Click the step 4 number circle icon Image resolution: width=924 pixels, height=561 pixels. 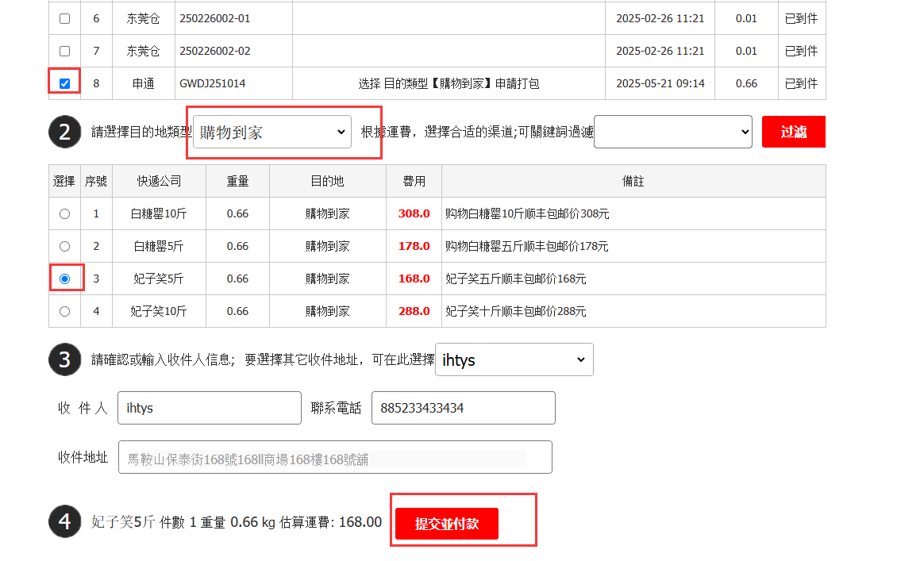64,522
